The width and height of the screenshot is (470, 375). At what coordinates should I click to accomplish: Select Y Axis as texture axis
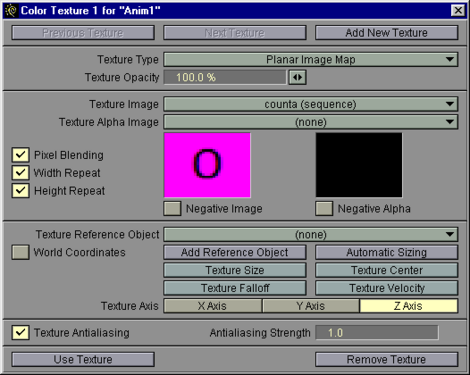tap(311, 306)
